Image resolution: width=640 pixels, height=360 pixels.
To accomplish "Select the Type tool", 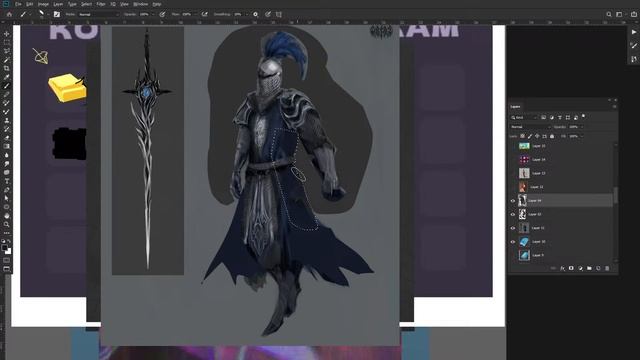I will [x=7, y=180].
